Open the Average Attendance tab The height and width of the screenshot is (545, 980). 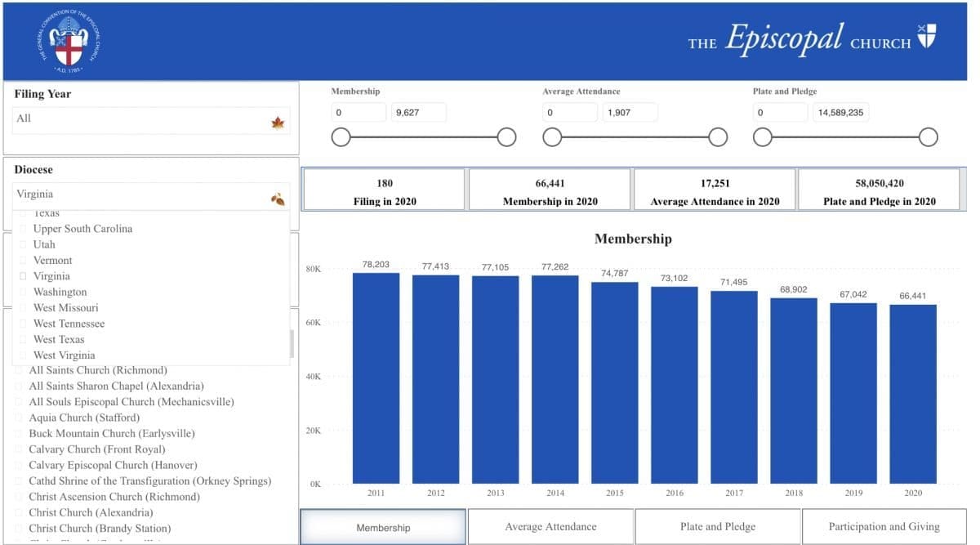[550, 527]
